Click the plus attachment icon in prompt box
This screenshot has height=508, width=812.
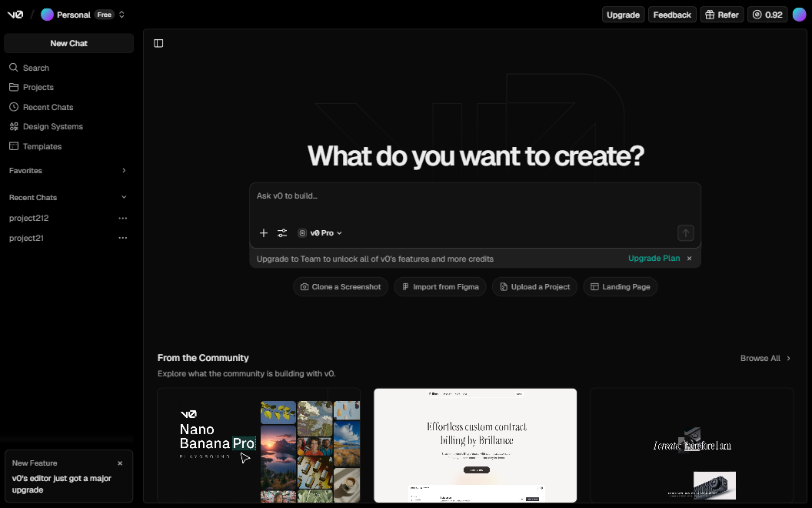264,233
